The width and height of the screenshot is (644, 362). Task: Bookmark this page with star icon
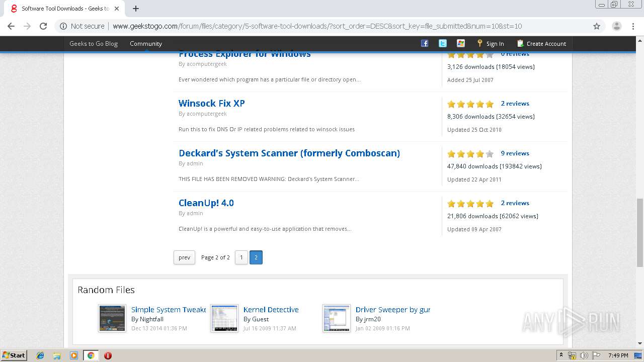pyautogui.click(x=597, y=26)
